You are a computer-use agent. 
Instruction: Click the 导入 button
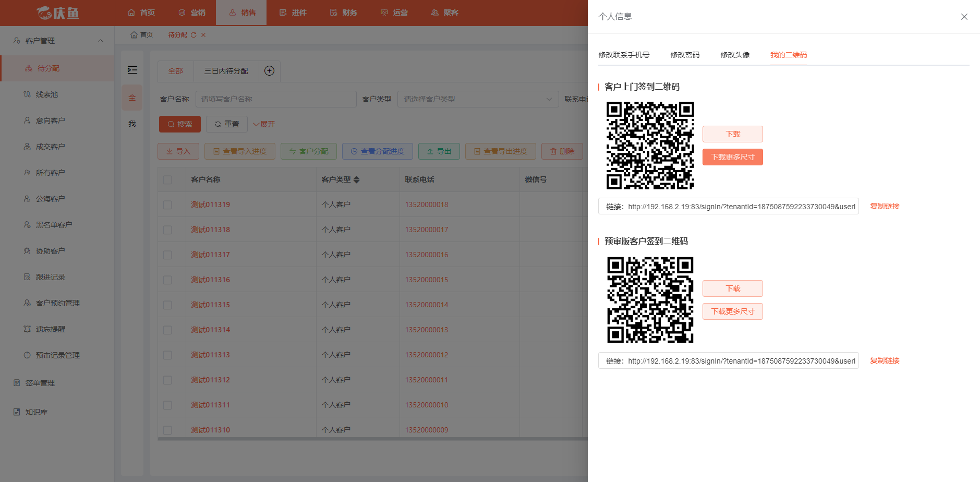178,151
